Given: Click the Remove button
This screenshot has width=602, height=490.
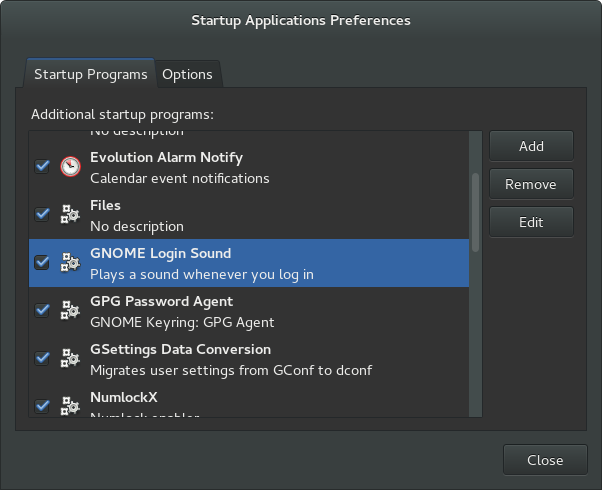Looking at the screenshot, I should 531,184.
